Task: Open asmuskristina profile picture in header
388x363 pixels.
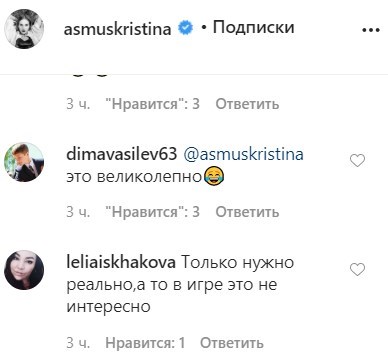Action: [24, 29]
